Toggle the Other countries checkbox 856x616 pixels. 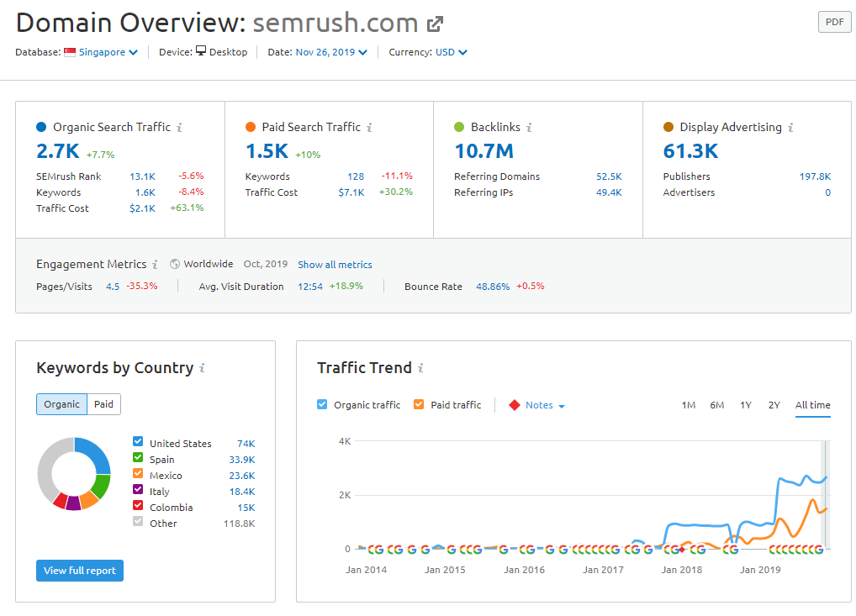pyautogui.click(x=138, y=521)
